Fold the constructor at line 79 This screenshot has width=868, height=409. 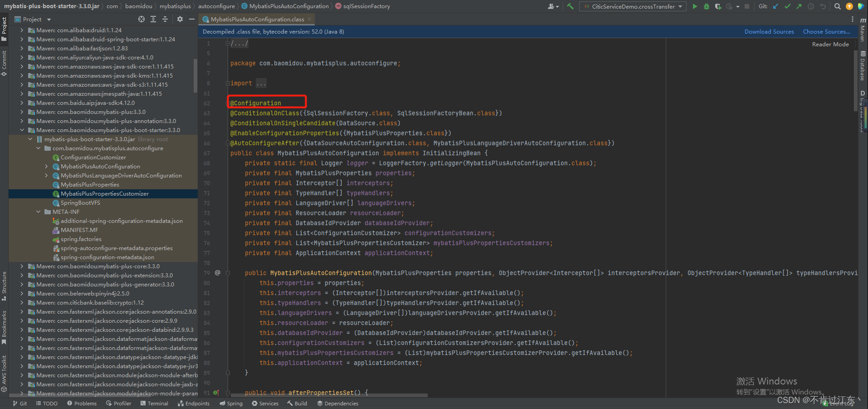point(228,273)
